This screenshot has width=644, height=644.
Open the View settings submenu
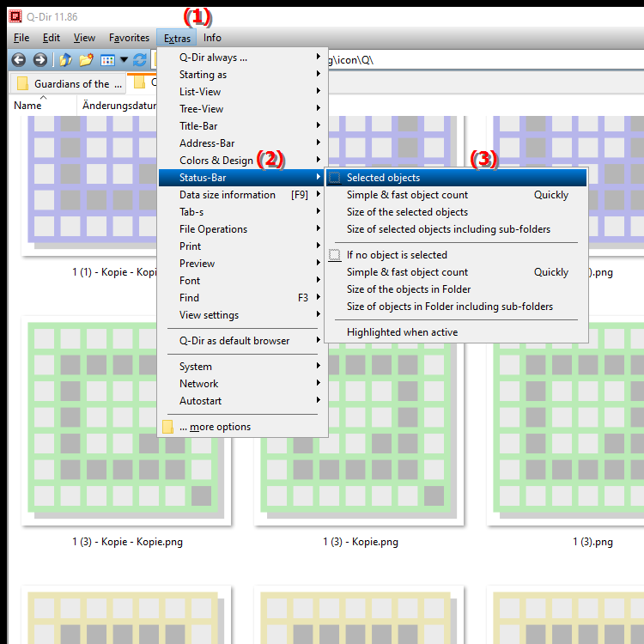pos(243,315)
